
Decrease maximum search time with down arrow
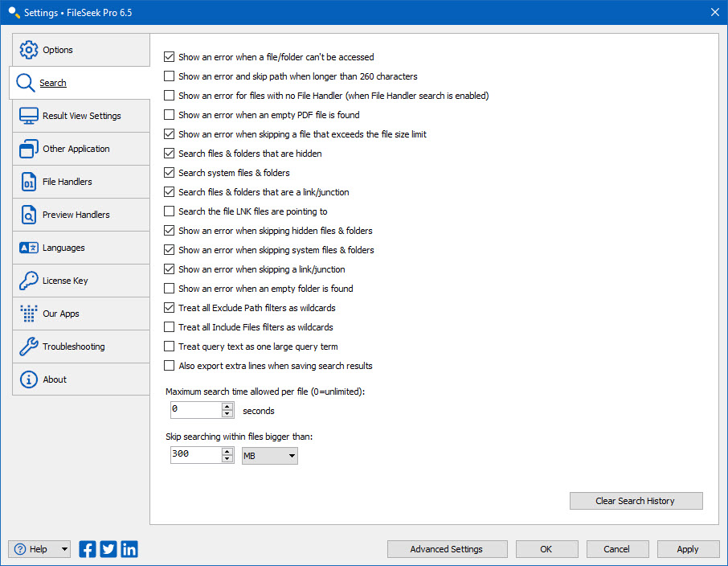click(227, 414)
